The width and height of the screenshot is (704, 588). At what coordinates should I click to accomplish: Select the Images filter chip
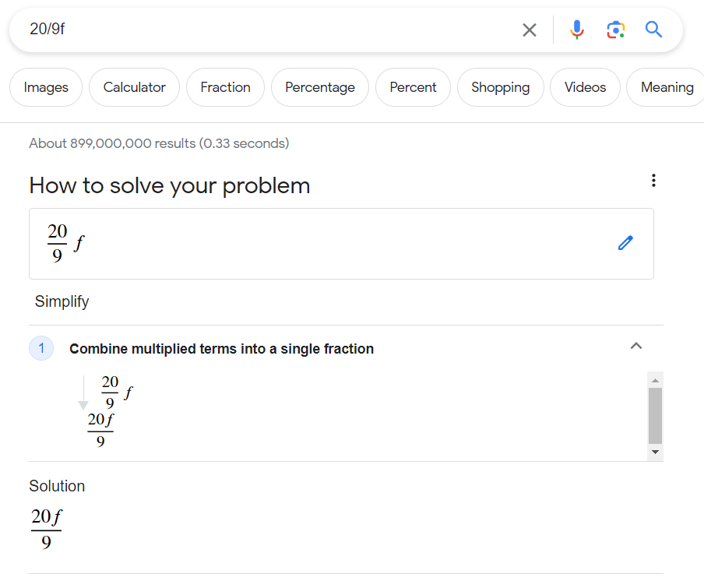(46, 87)
